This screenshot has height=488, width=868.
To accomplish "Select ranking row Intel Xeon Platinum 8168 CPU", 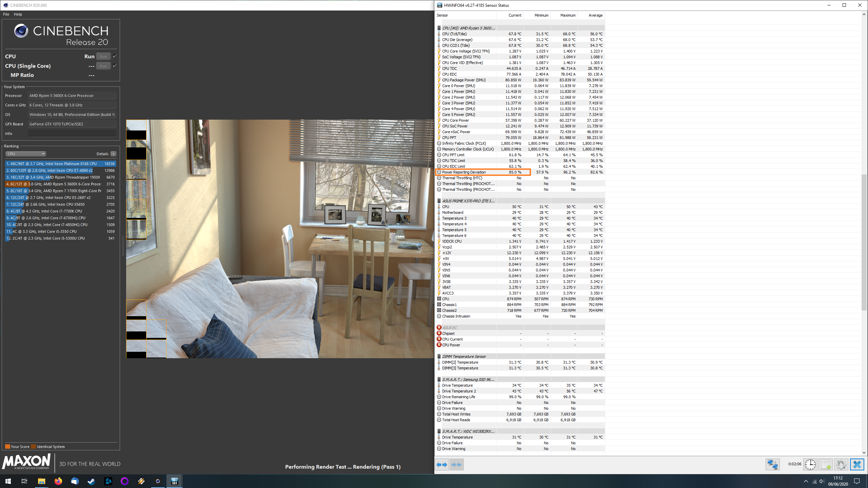I will click(61, 164).
